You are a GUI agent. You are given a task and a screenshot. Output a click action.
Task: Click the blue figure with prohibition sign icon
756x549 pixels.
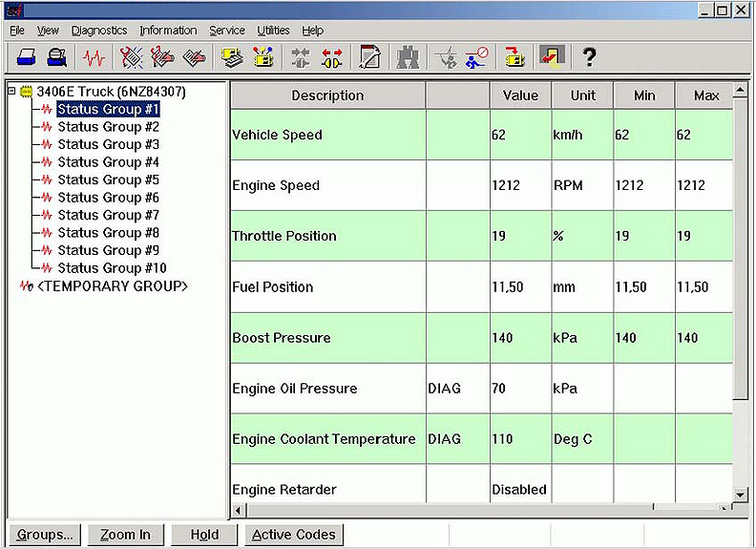point(477,57)
